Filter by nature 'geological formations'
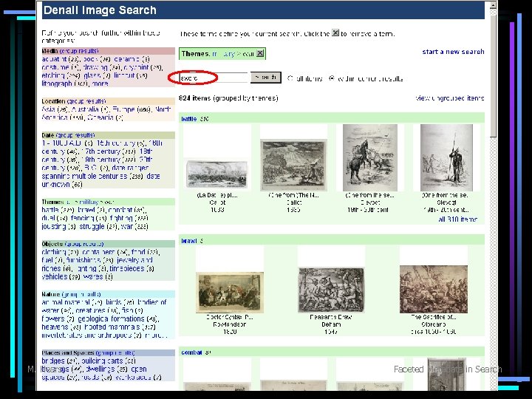532x399 pixels. tap(112, 318)
